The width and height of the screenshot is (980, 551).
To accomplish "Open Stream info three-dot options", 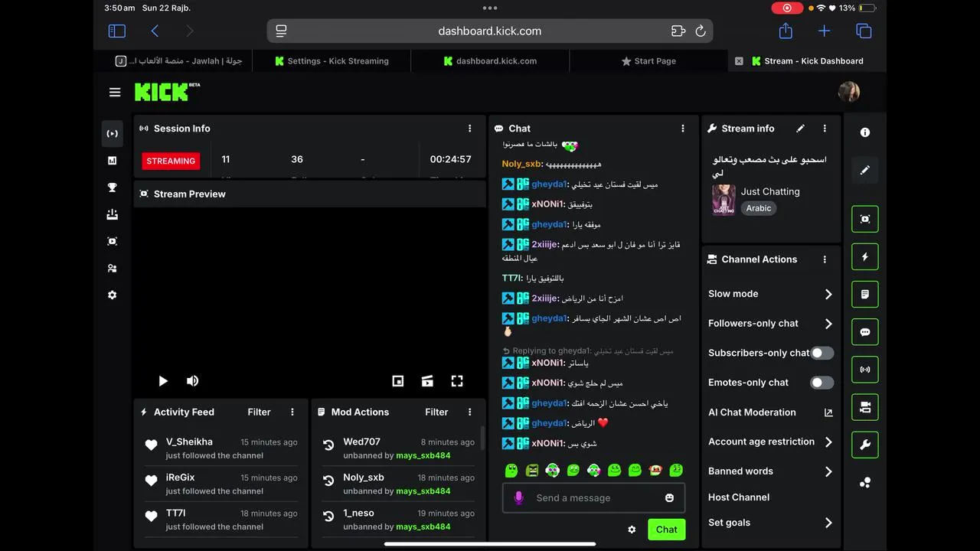I will [825, 129].
